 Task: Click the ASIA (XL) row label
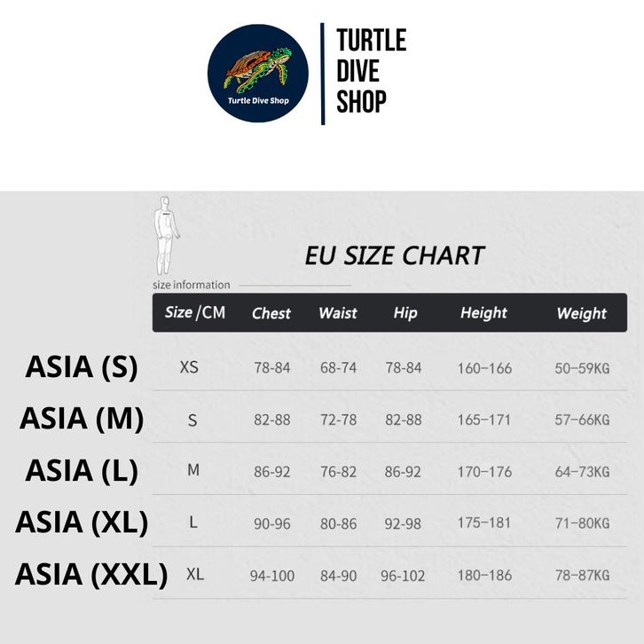point(82,522)
